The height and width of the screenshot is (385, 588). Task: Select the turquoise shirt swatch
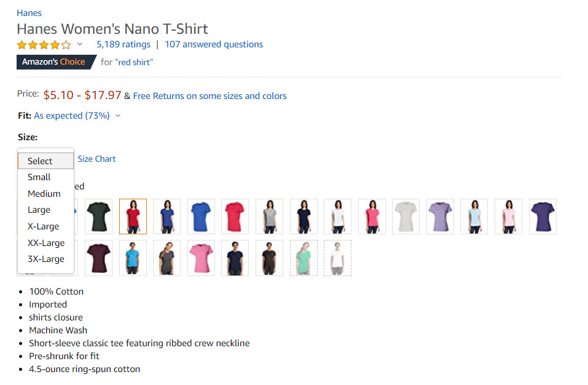coord(133,258)
